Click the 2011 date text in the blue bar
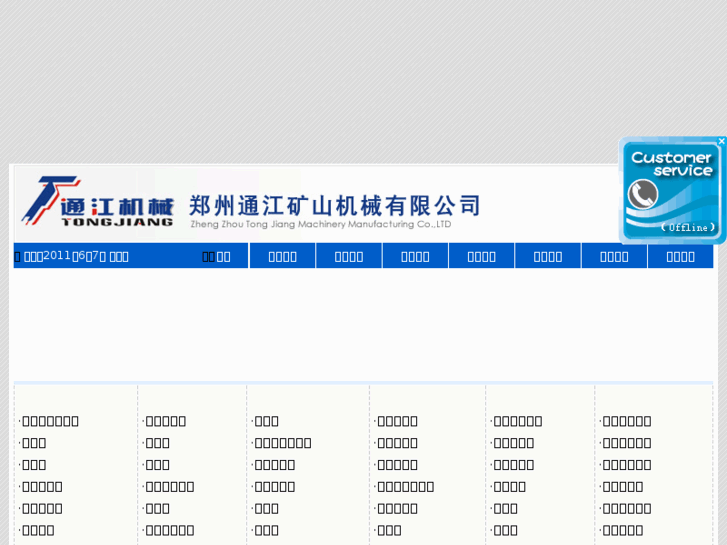The image size is (727, 545). 76,256
